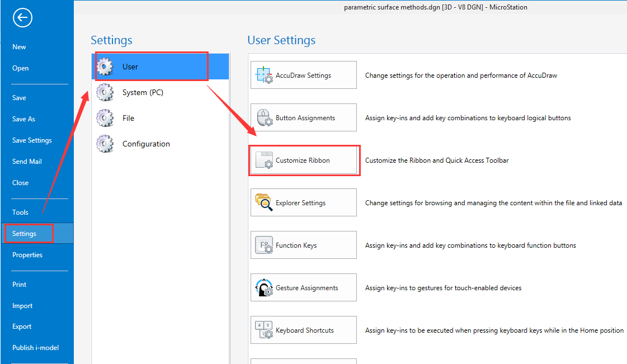Image resolution: width=627 pixels, height=364 pixels.
Task: Open the Tools backstage item
Action: pyautogui.click(x=20, y=212)
